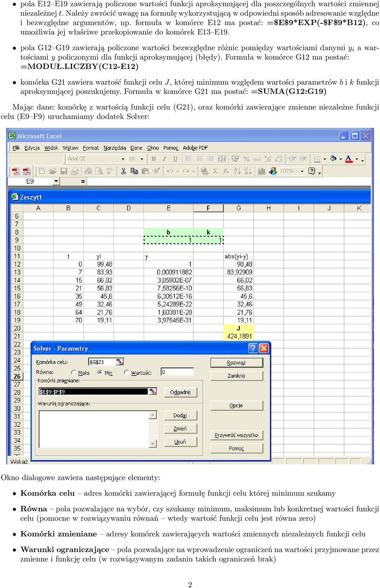Click cell G21 with value 424,1891
The image size is (380, 588).
239,336
